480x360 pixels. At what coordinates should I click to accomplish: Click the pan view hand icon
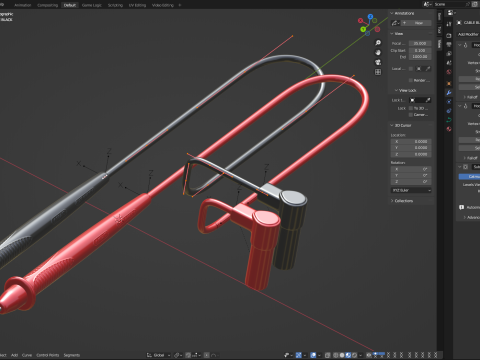pyautogui.click(x=378, y=52)
